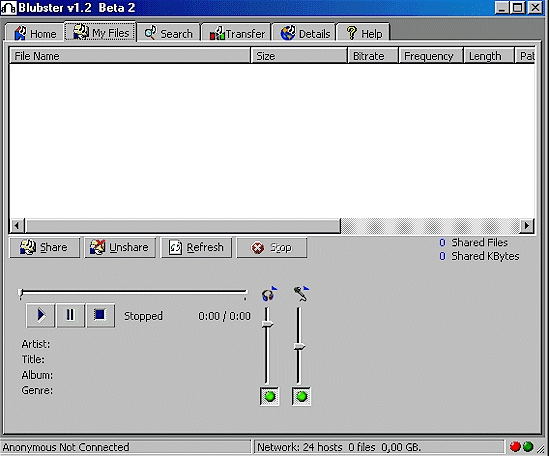Open the Transfer tab
The image size is (550, 457).
pos(237,33)
